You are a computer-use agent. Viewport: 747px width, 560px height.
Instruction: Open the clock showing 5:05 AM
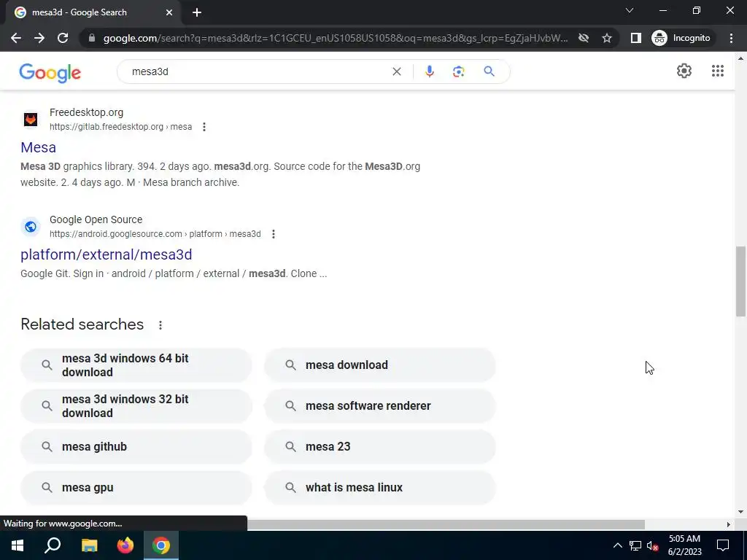tap(684, 545)
